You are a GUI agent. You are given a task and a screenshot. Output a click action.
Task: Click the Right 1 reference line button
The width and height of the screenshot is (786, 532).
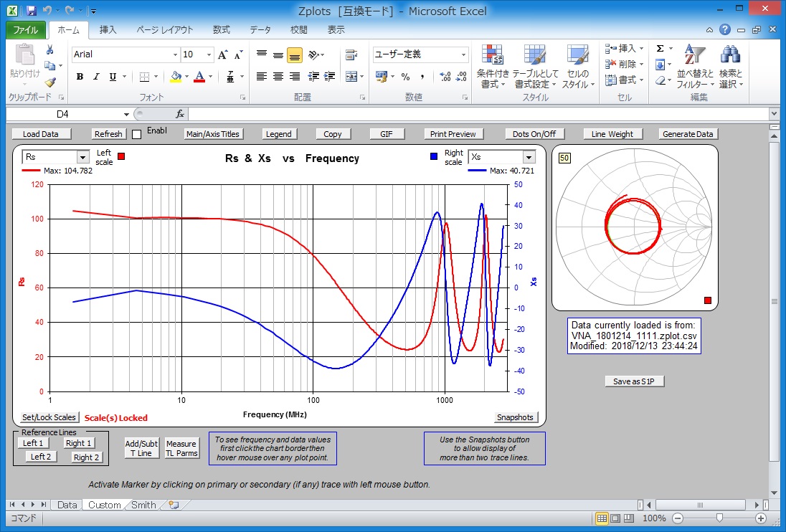tap(78, 443)
